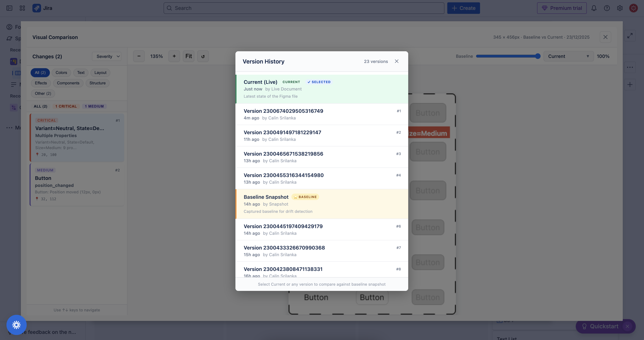Viewport: 644px width, 340px height.
Task: Click the floating asterisk assistant button
Action: coord(17,325)
